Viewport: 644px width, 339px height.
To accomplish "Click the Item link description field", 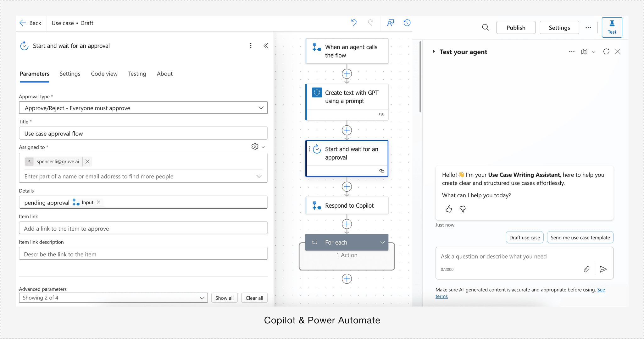I will (143, 254).
